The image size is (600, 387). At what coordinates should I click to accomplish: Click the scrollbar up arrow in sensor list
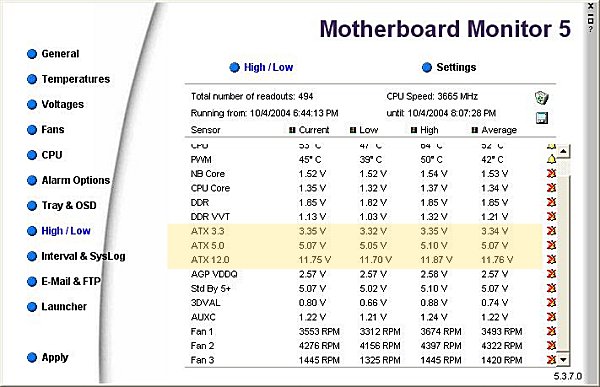point(563,151)
